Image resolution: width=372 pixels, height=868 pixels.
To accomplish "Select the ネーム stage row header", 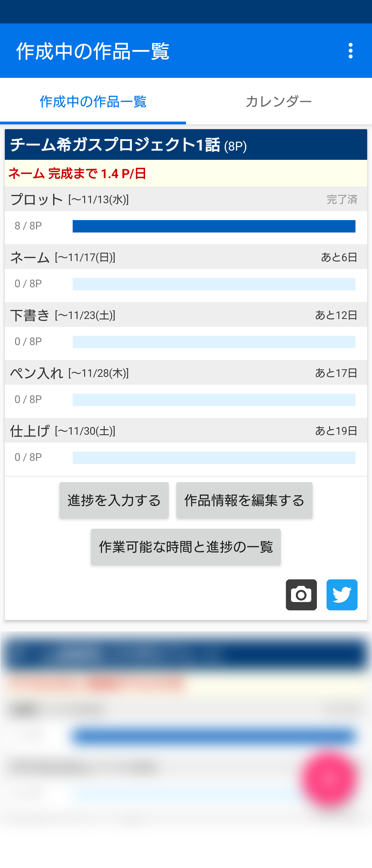I will point(186,257).
